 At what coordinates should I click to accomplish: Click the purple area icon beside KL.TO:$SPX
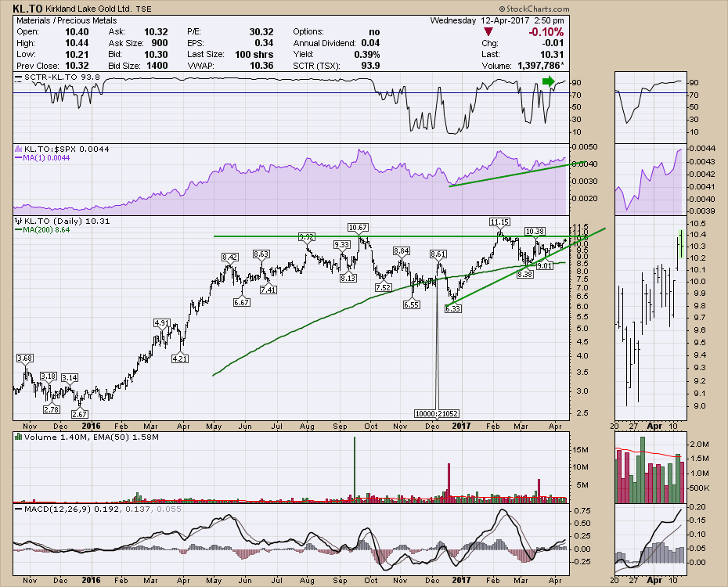click(18, 149)
